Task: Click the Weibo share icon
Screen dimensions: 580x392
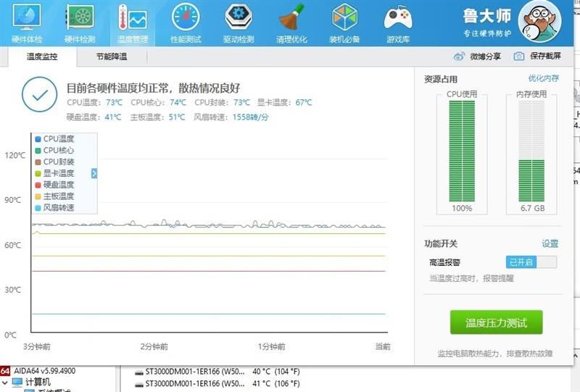Action: tap(459, 57)
